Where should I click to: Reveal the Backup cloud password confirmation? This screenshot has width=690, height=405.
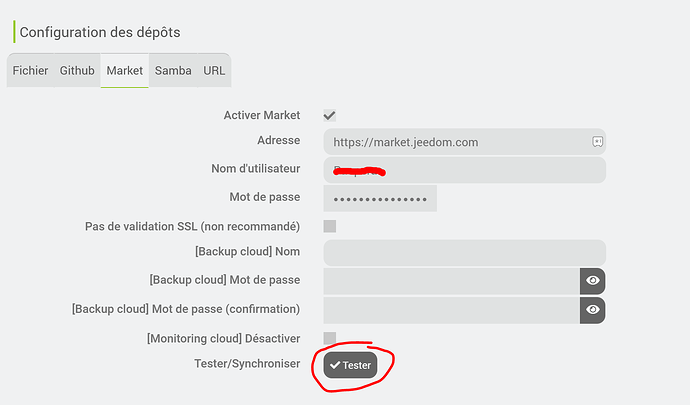593,310
